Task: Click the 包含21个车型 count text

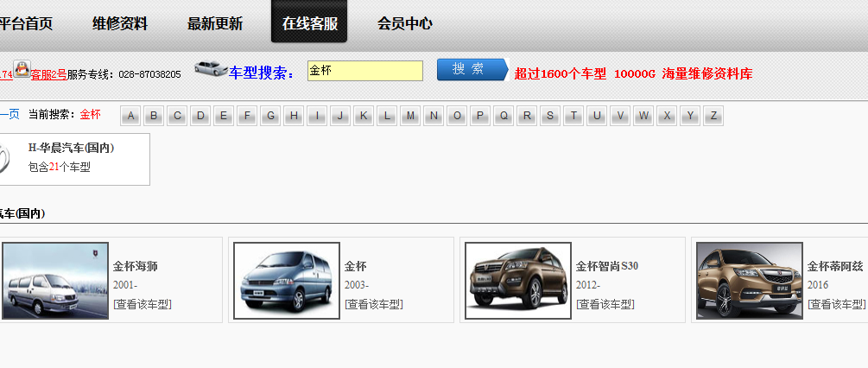Action: (x=60, y=167)
